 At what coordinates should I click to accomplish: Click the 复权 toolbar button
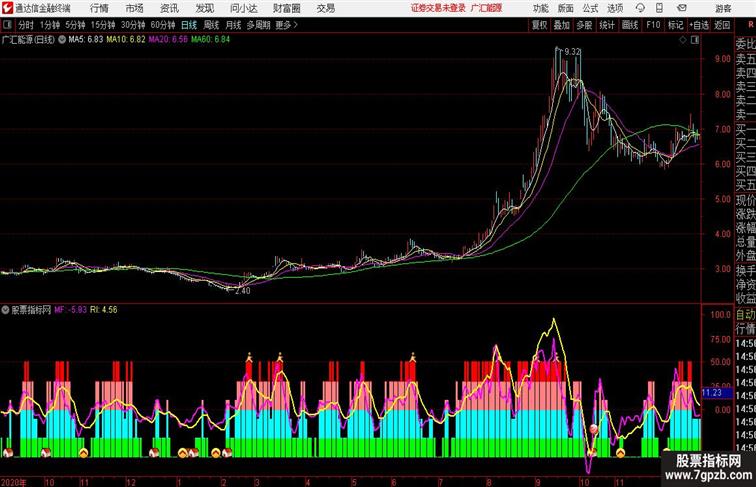(540, 25)
